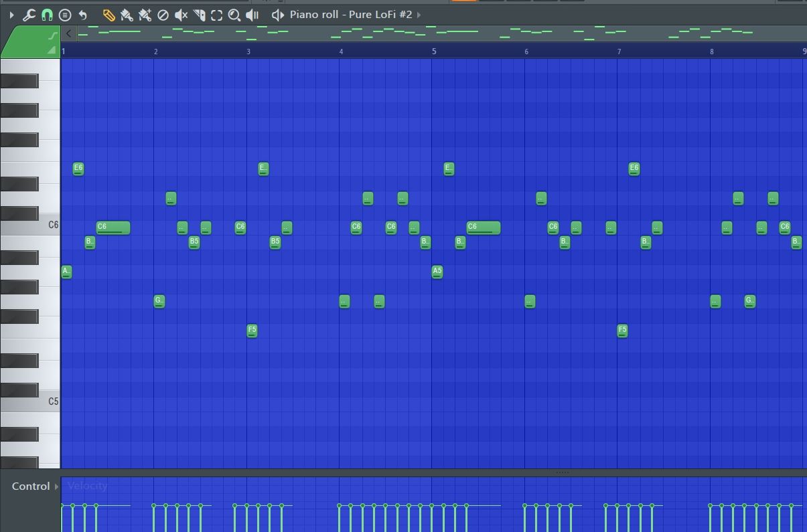Jump to bar 8 on the timeline ruler
This screenshot has height=532, width=807.
pyautogui.click(x=712, y=52)
